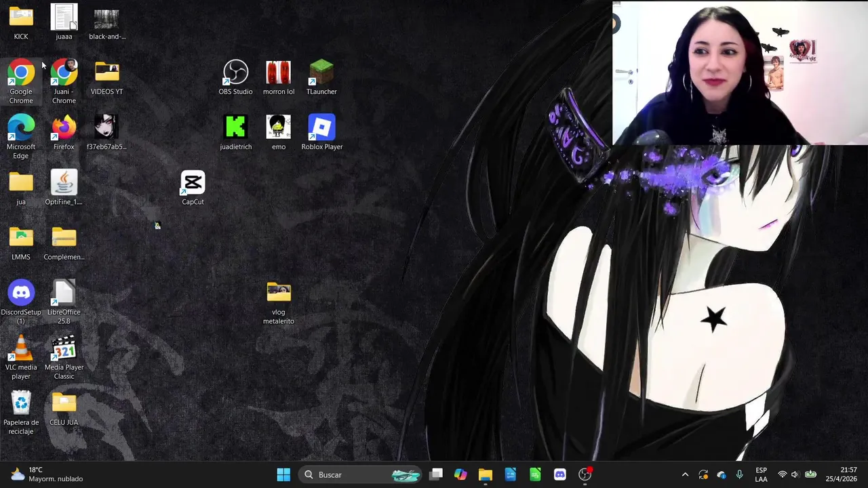868x488 pixels.
Task: Click the microphone tray icon
Action: click(740, 474)
